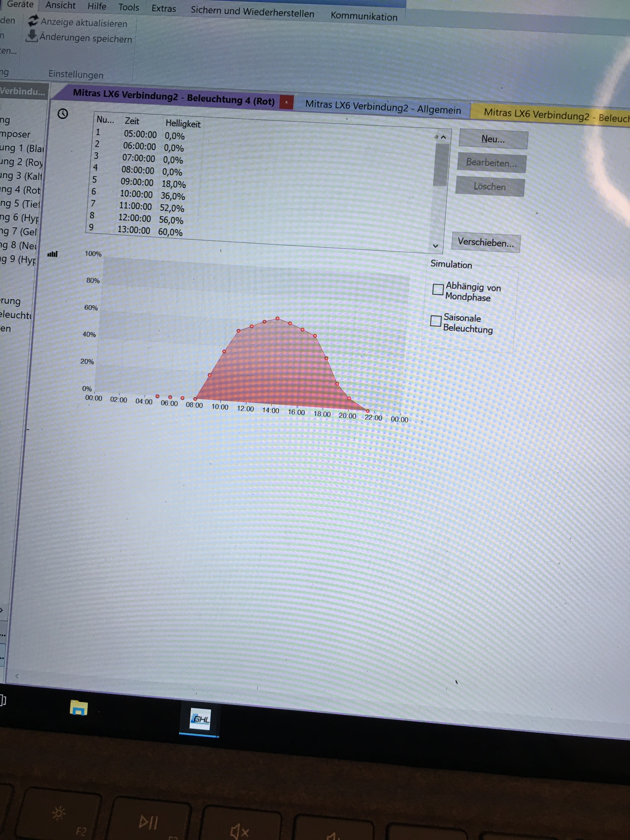Select row 2 with time 06:00:00
Image resolution: width=630 pixels, height=840 pixels.
pyautogui.click(x=139, y=146)
